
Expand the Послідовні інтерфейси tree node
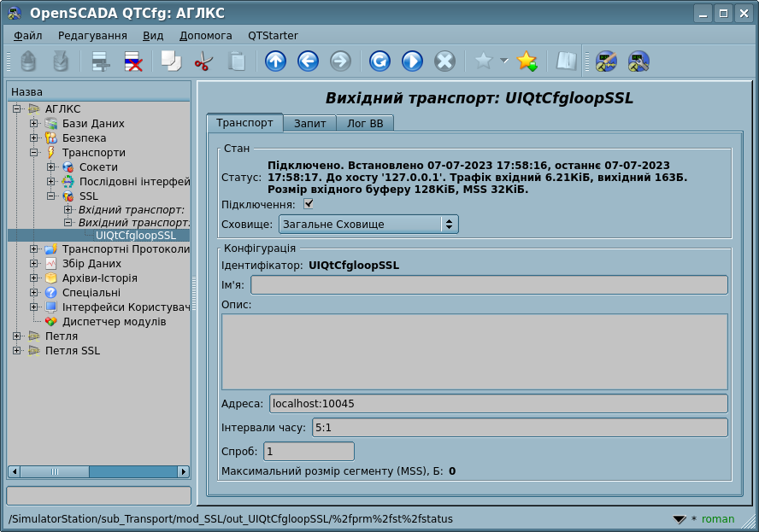coord(50,181)
